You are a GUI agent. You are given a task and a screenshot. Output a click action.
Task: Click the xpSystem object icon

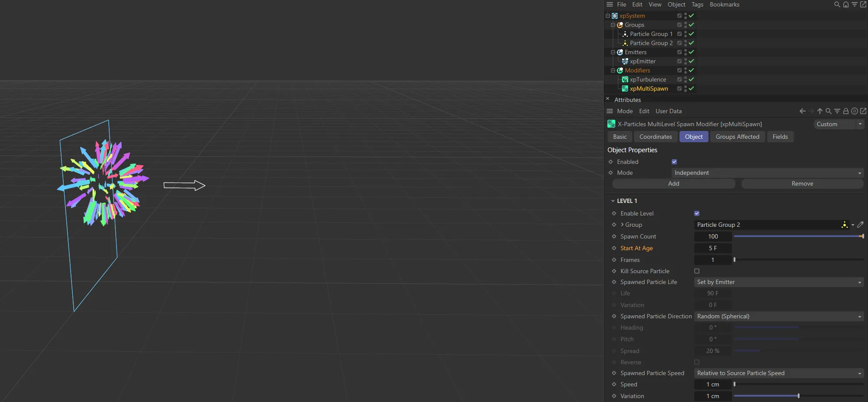614,16
